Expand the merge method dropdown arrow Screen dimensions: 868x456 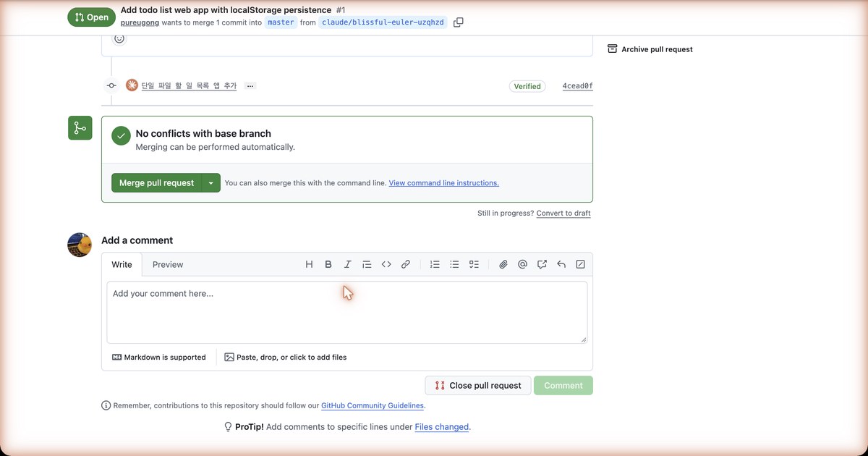coord(210,183)
